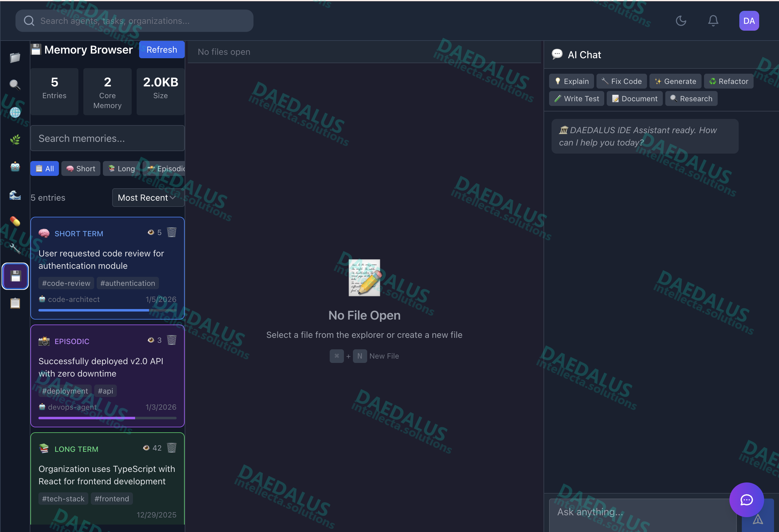
Task: Select the #frontend tag
Action: (112, 499)
